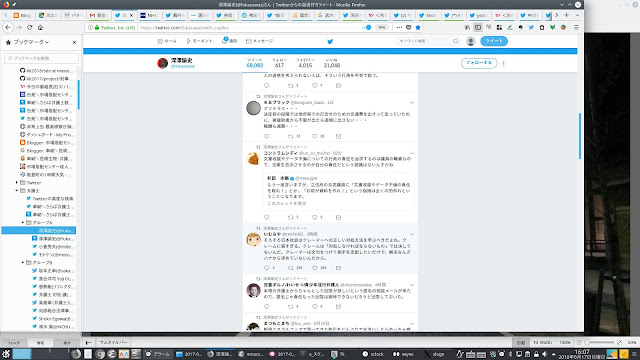The width and height of the screenshot is (640, 360).
Task: Reload the page with the refresh icon
Action: 29,27
